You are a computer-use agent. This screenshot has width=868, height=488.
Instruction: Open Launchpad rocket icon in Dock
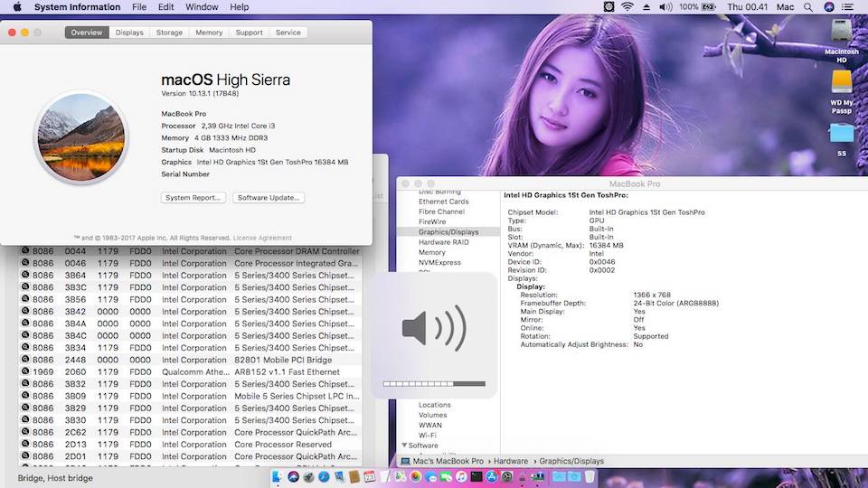[309, 476]
